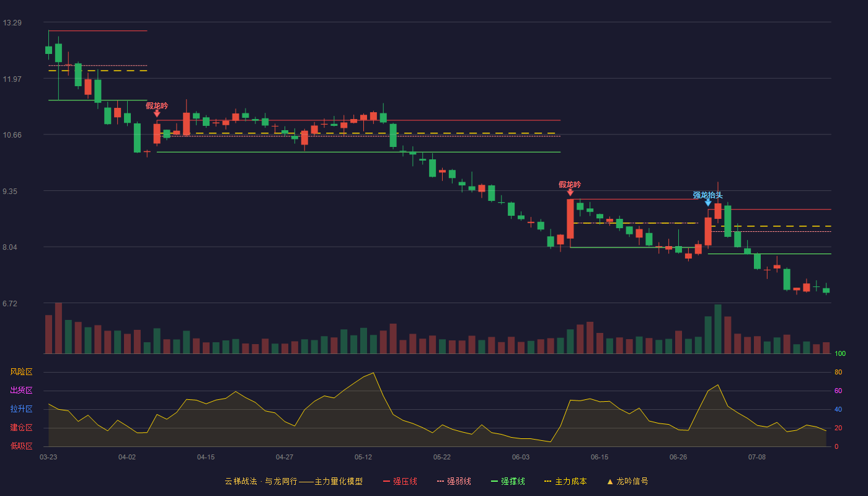Image resolution: width=868 pixels, height=496 pixels.
Task: Toggle the 强压线 legend item
Action: (400, 481)
